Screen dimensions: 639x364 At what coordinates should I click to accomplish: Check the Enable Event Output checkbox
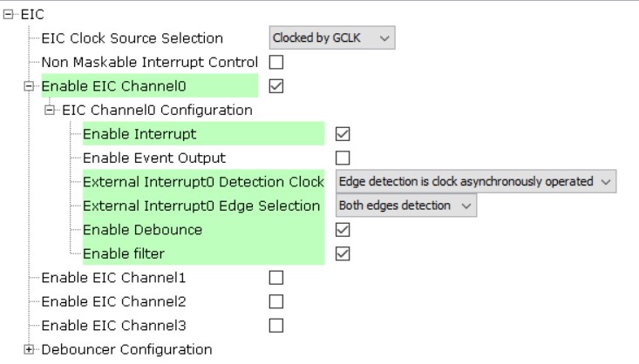click(343, 158)
